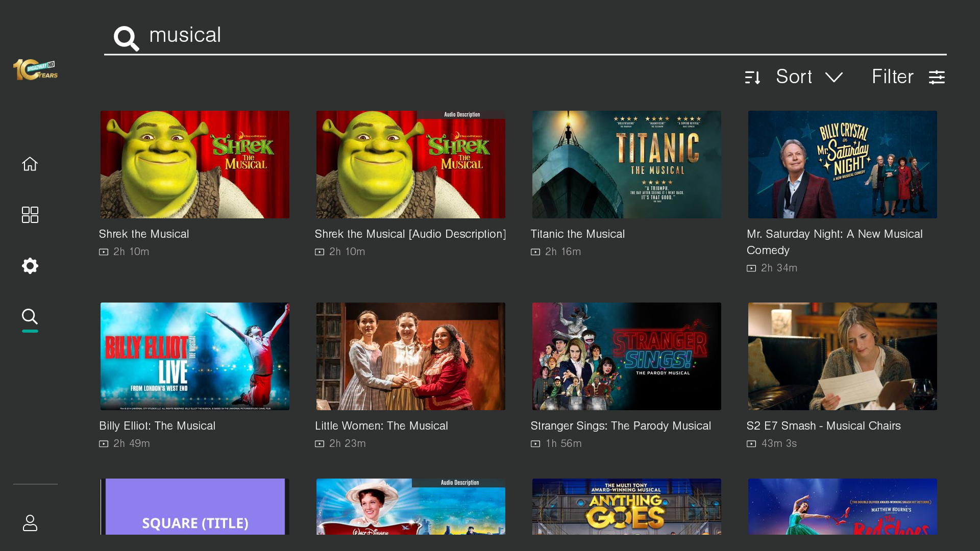The width and height of the screenshot is (980, 551).
Task: Open the Browse categories grid
Action: [30, 215]
